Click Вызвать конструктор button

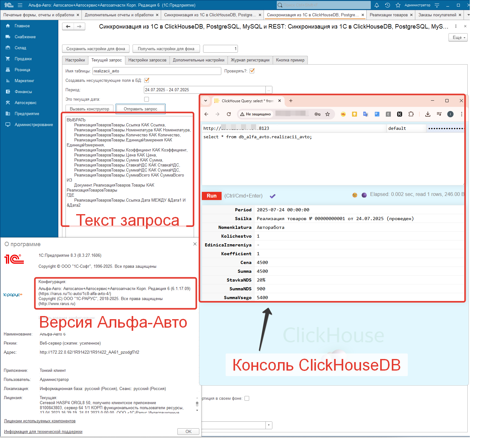89,109
